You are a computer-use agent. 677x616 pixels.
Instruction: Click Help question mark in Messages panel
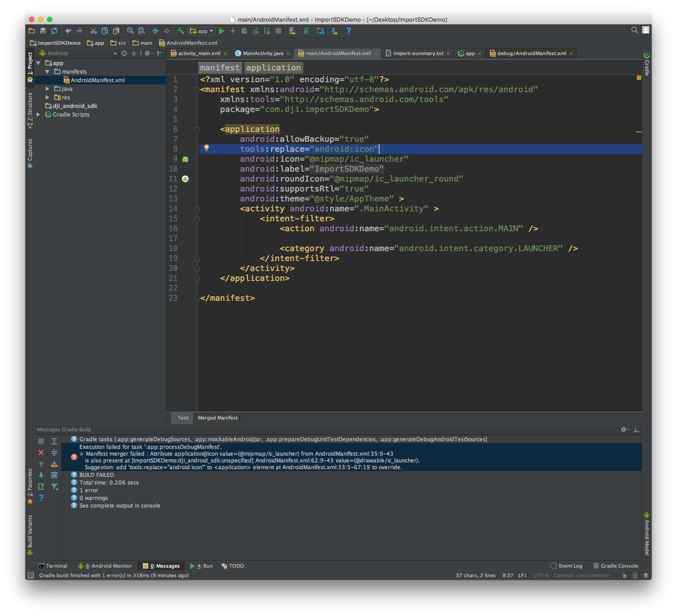click(41, 498)
